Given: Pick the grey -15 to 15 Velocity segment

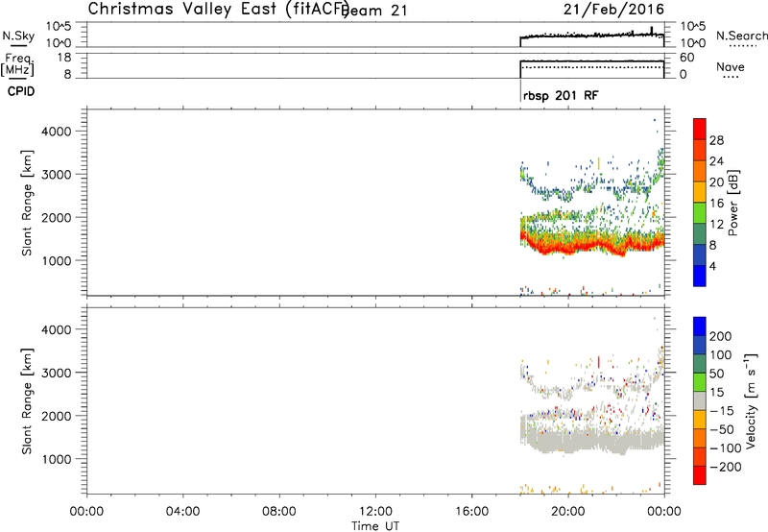Looking at the screenshot, I should (x=700, y=400).
